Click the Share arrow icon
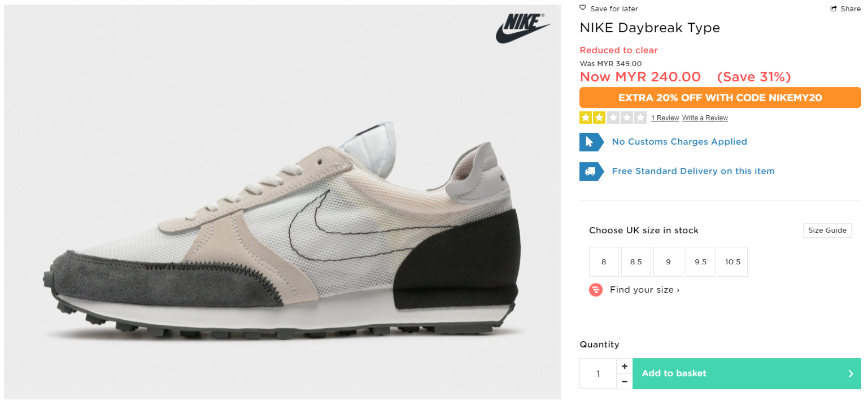This screenshot has height=405, width=868. [833, 8]
